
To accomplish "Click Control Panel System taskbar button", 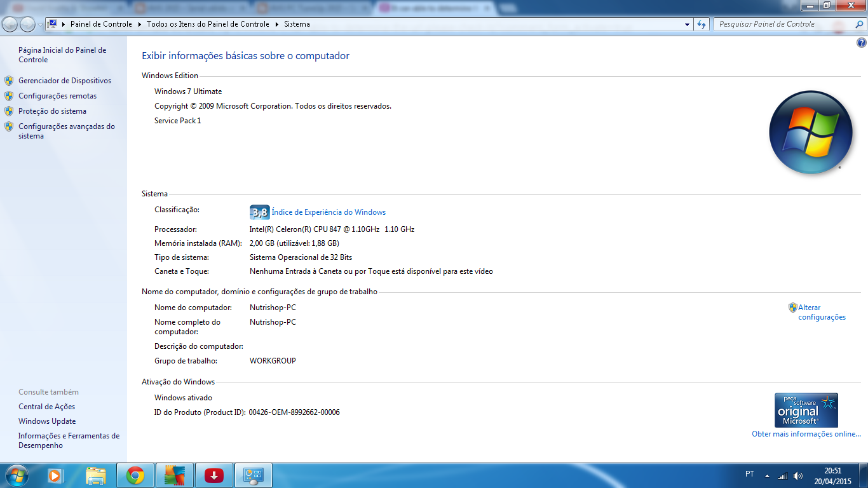I will 254,475.
